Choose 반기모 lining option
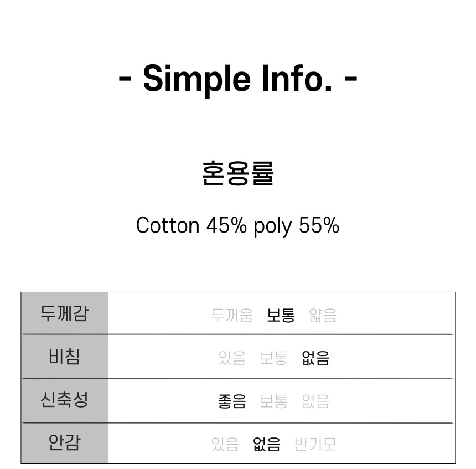Screen dimensions: 476x469 click(x=315, y=444)
